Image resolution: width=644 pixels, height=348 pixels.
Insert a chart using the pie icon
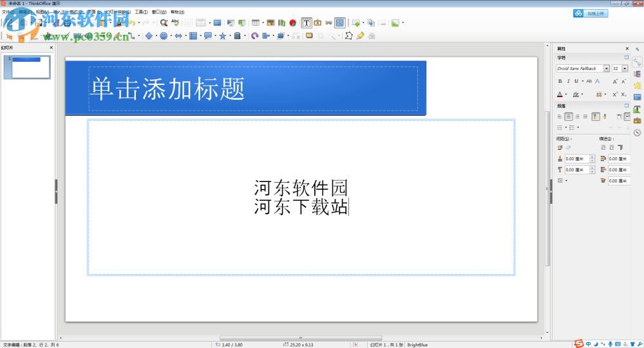point(293,23)
